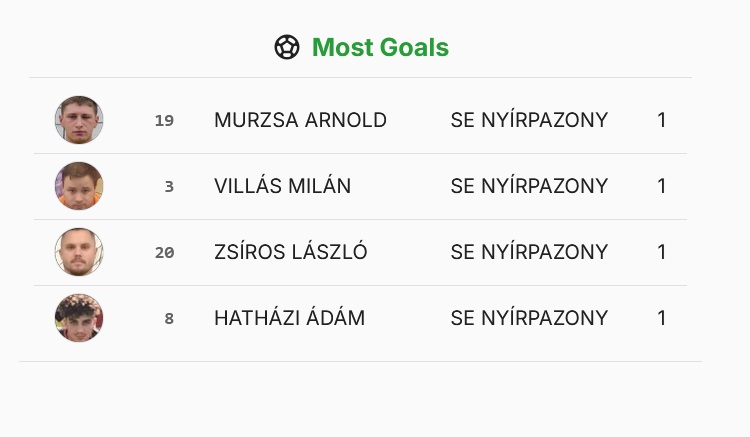
Task: Click the goal count in Hatházi Ádám's row
Action: [x=662, y=318]
